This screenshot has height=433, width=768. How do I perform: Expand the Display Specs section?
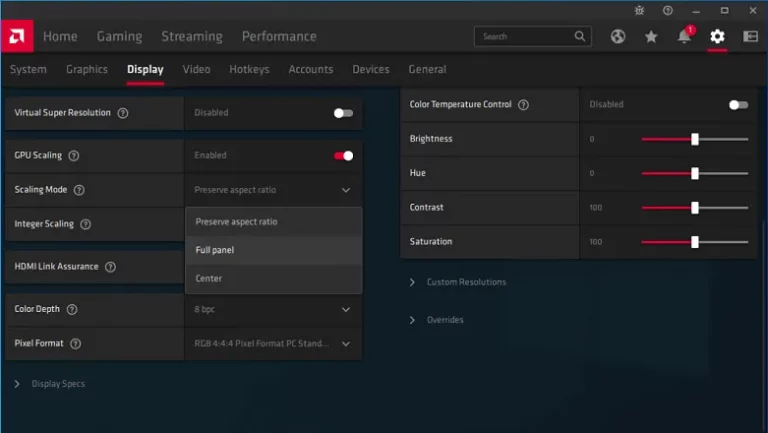coord(49,384)
